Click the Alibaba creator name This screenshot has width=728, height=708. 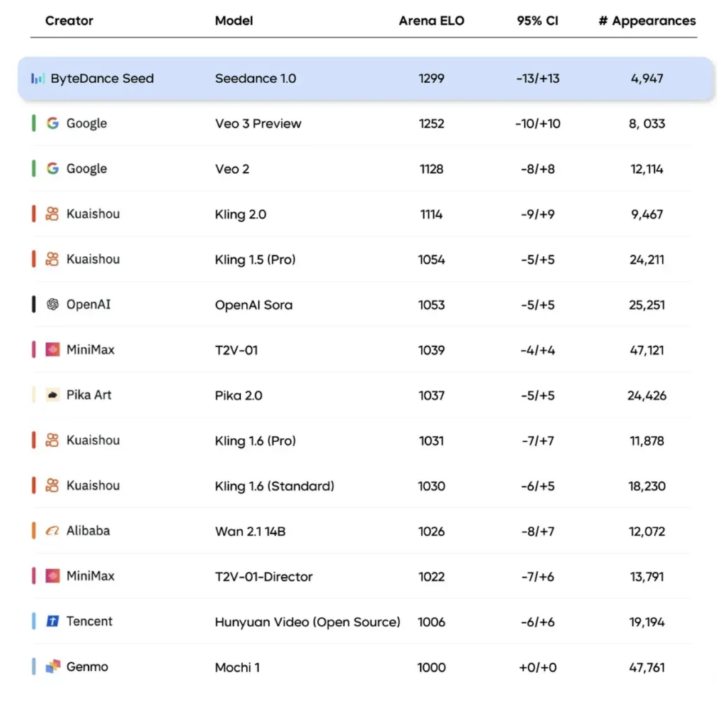point(88,530)
